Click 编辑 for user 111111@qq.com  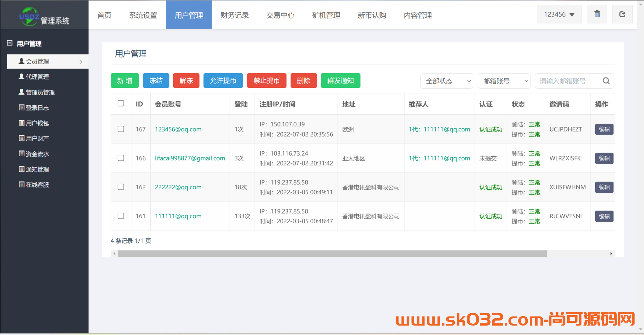(604, 216)
